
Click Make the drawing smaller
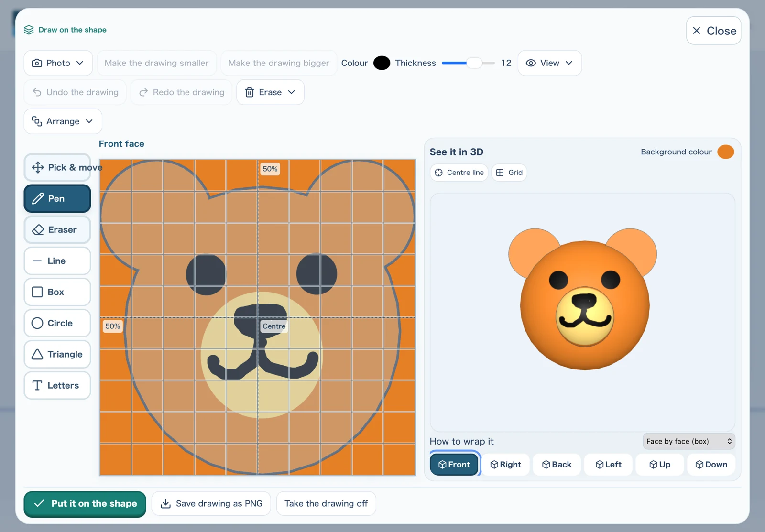157,63
